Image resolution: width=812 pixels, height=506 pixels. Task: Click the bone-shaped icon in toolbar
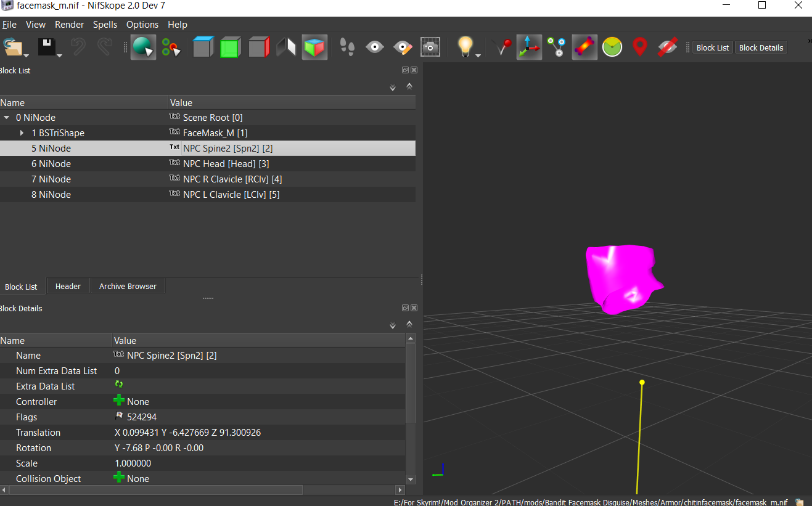coord(584,47)
